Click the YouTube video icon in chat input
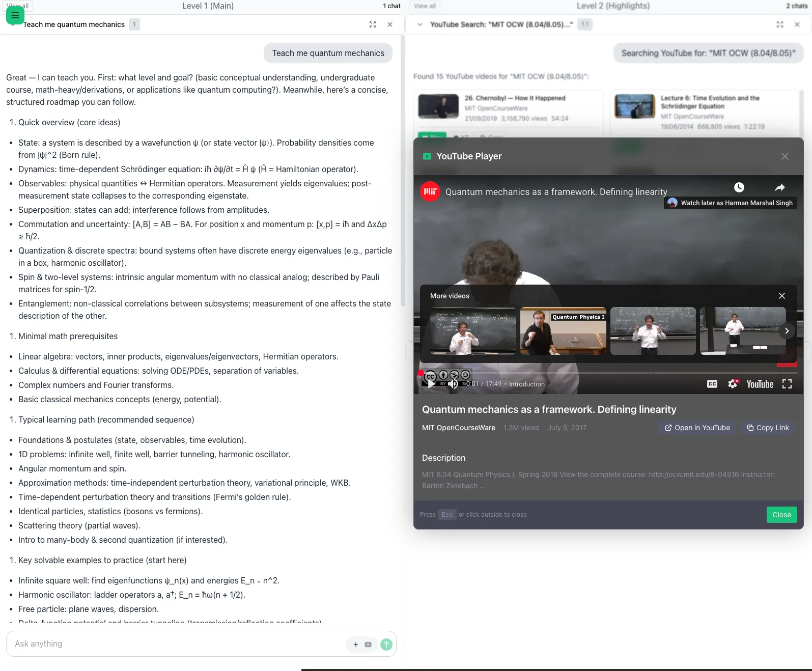Image resolution: width=812 pixels, height=671 pixels. pyautogui.click(x=368, y=645)
